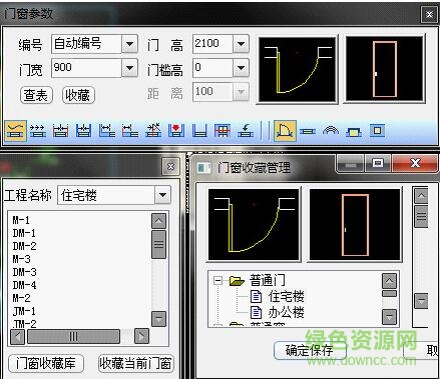This screenshot has height=379, width=440.
Task: Close the 工程名称 side panel
Action: (171, 166)
